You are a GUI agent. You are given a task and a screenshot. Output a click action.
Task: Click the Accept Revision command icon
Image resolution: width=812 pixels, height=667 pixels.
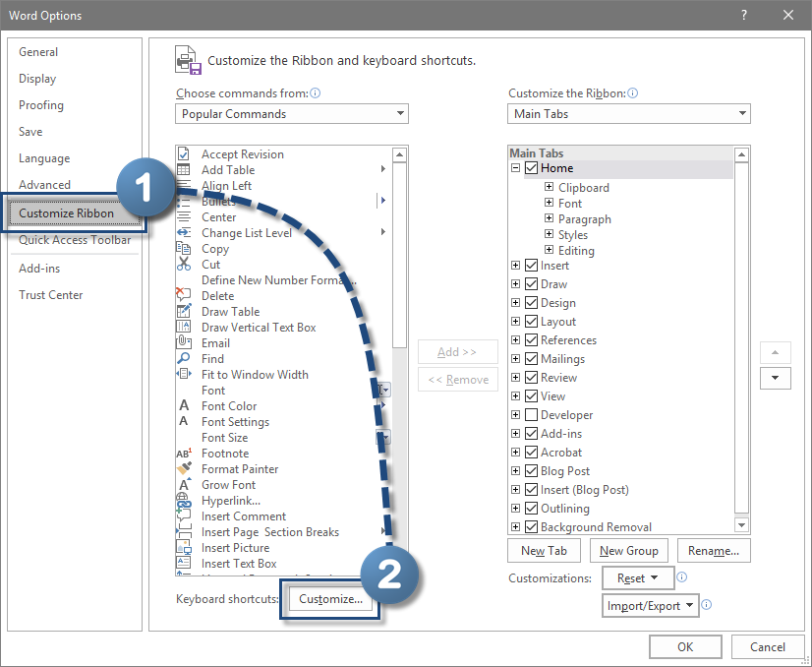point(183,154)
